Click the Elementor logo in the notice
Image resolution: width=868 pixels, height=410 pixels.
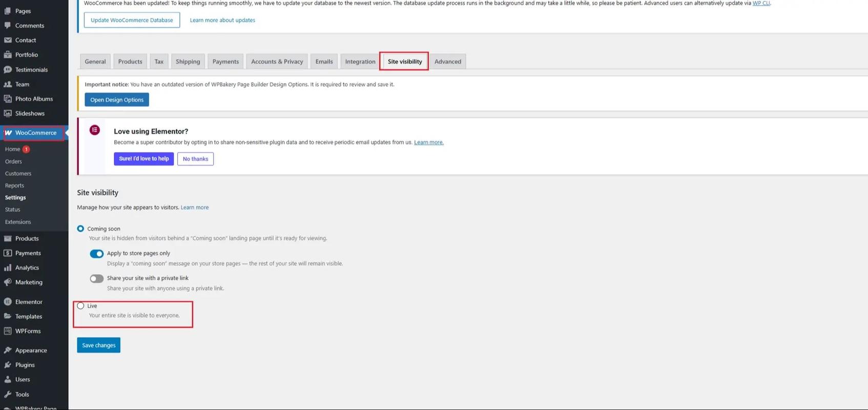coord(95,130)
